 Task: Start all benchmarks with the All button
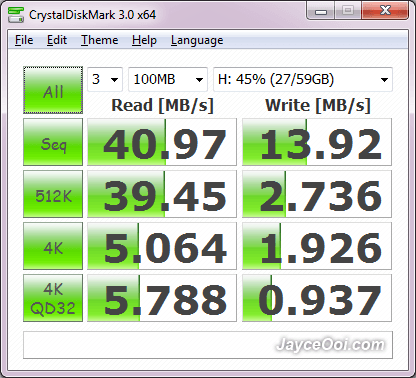[53, 90]
